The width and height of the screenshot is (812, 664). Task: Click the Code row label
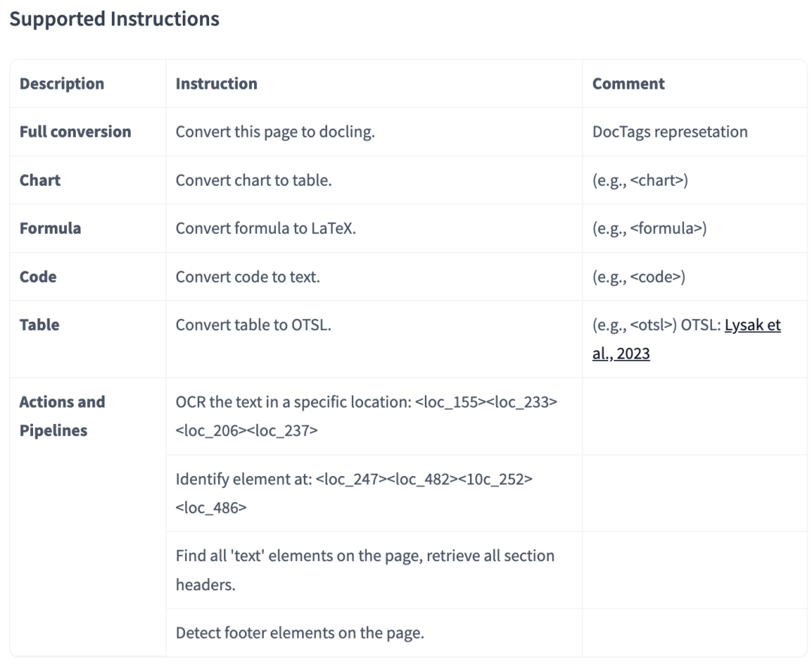click(38, 277)
